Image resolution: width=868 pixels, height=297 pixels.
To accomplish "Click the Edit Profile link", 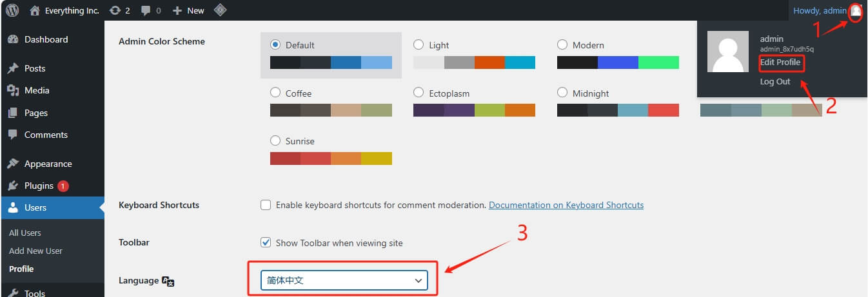I will click(x=780, y=62).
